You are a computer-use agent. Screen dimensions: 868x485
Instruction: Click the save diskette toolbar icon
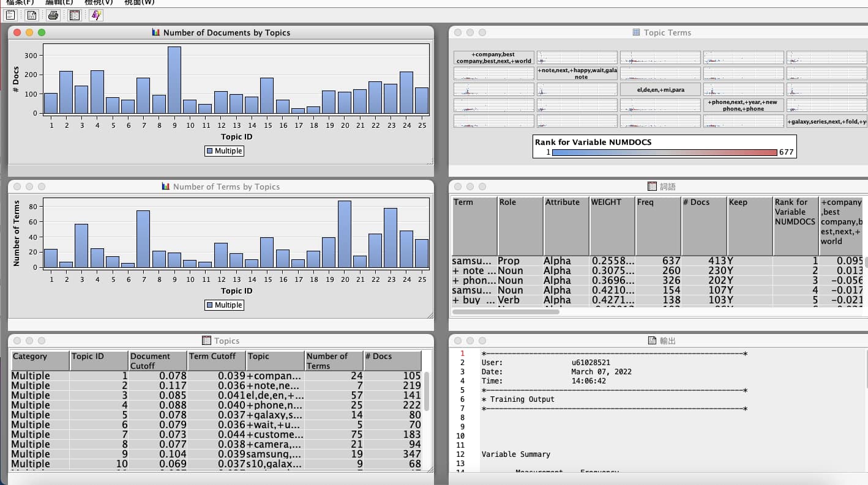tap(32, 15)
